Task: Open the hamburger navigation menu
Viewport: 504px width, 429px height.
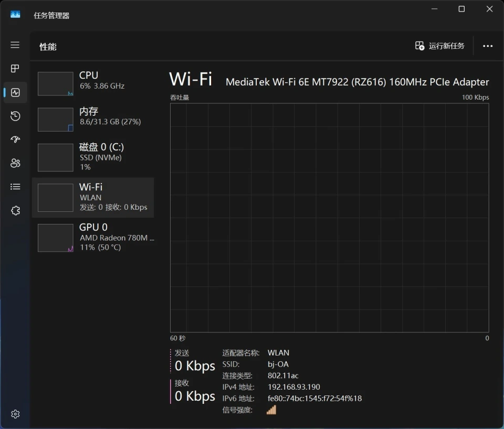Action: pos(15,45)
